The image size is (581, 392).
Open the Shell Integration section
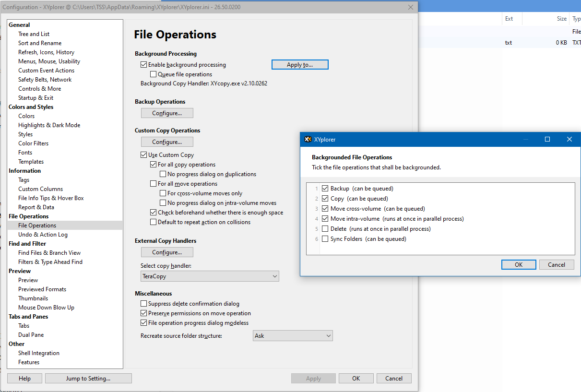pos(39,353)
